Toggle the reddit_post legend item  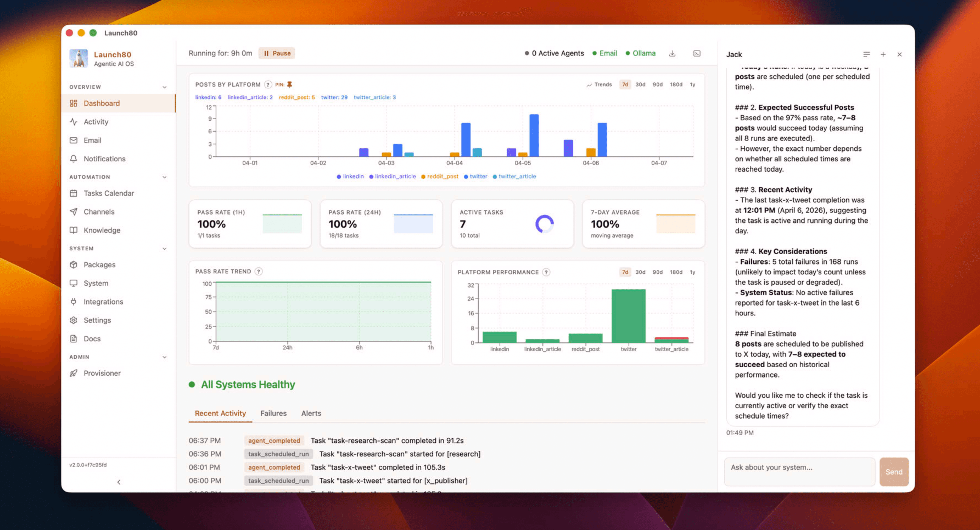tap(439, 176)
